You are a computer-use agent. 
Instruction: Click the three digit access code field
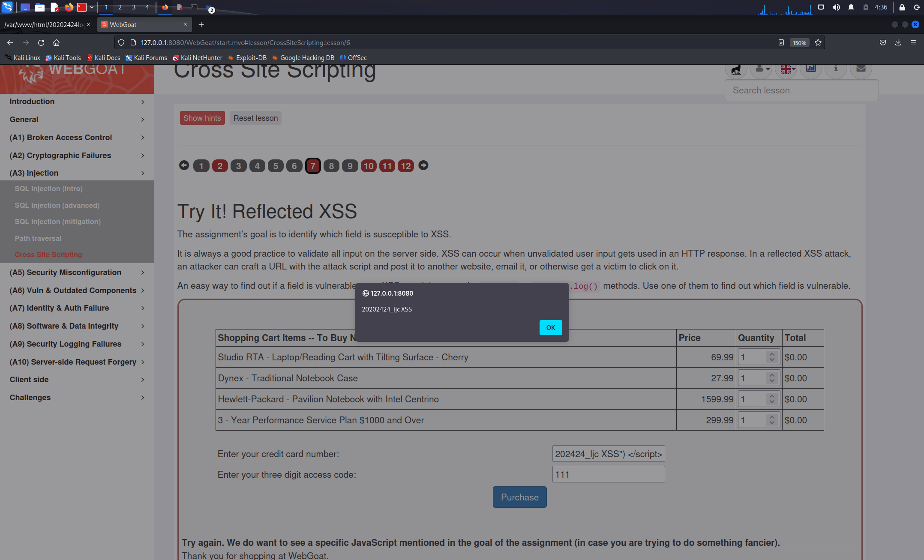tap(608, 474)
